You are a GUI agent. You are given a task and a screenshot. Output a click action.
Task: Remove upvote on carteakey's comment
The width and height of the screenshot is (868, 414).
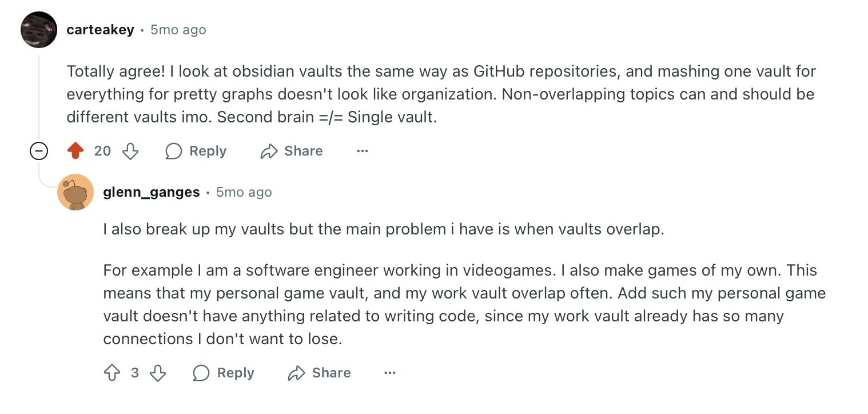coord(75,151)
